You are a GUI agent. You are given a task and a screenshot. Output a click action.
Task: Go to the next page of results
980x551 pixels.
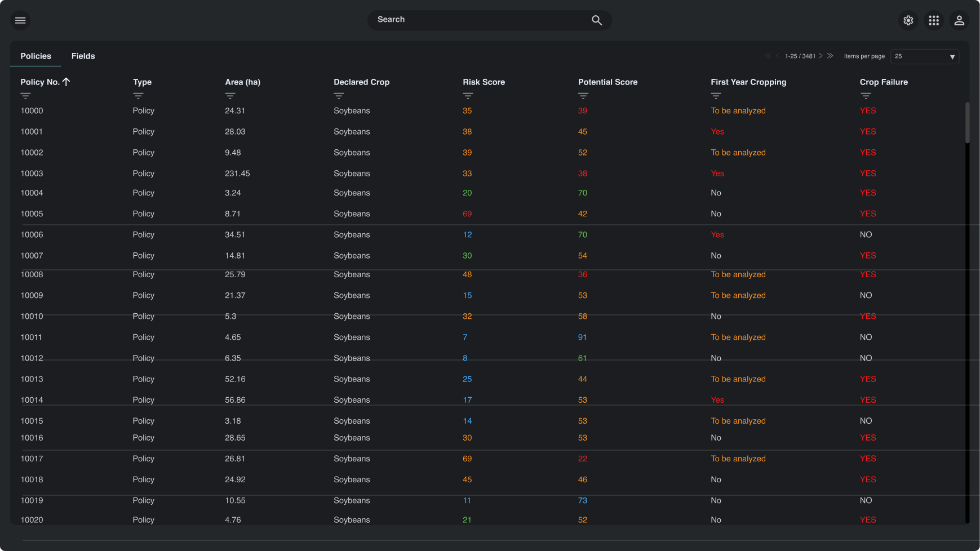click(821, 56)
